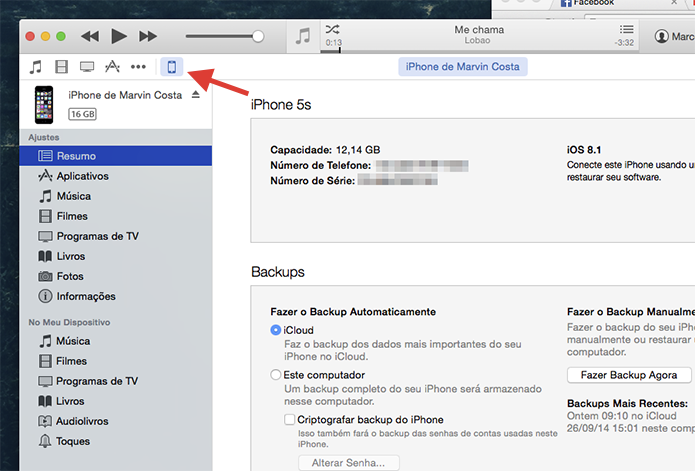Open the Up Next list icon
This screenshot has width=695, height=471.
626,29
